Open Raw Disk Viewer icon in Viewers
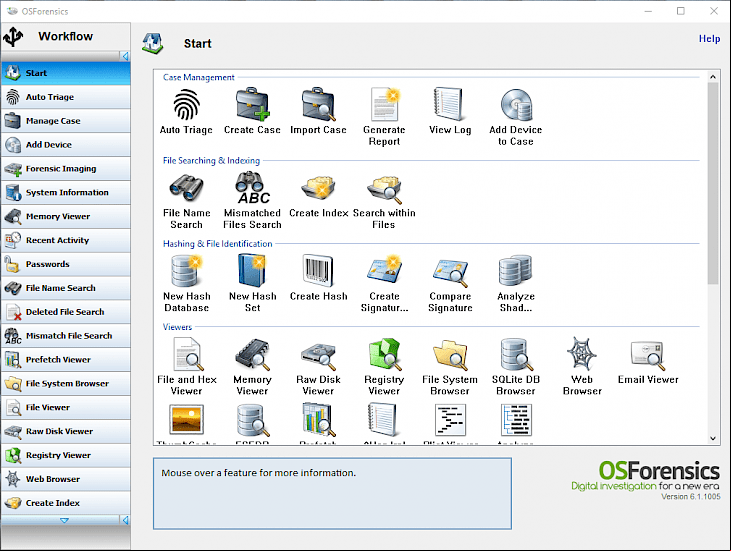The image size is (731, 551). (x=318, y=355)
